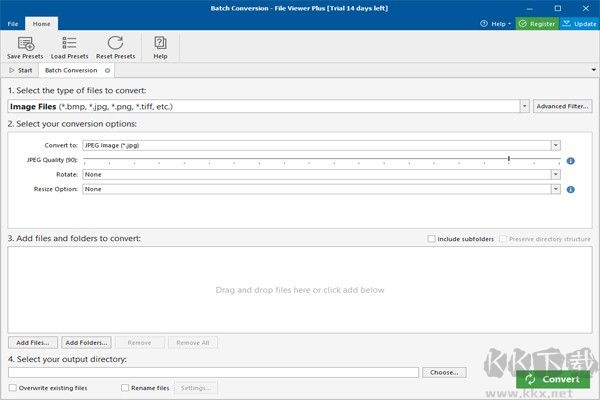Toggle the Rename files checkbox
600x400 pixels.
125,387
